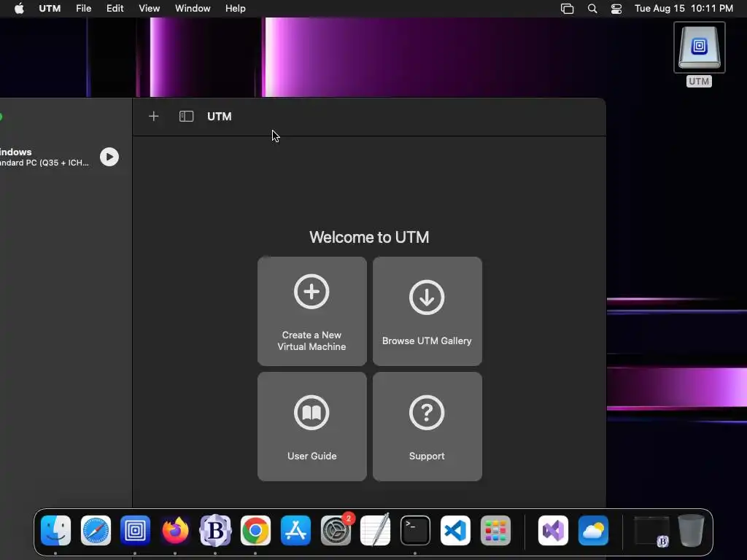Open Terminal from the Dock
This screenshot has height=560, width=747.
pyautogui.click(x=415, y=530)
